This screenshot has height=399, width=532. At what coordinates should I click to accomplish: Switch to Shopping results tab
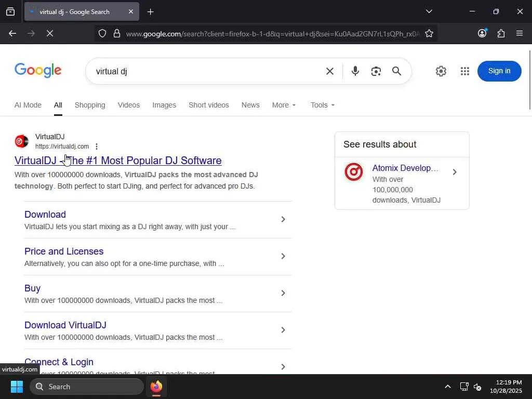(90, 105)
